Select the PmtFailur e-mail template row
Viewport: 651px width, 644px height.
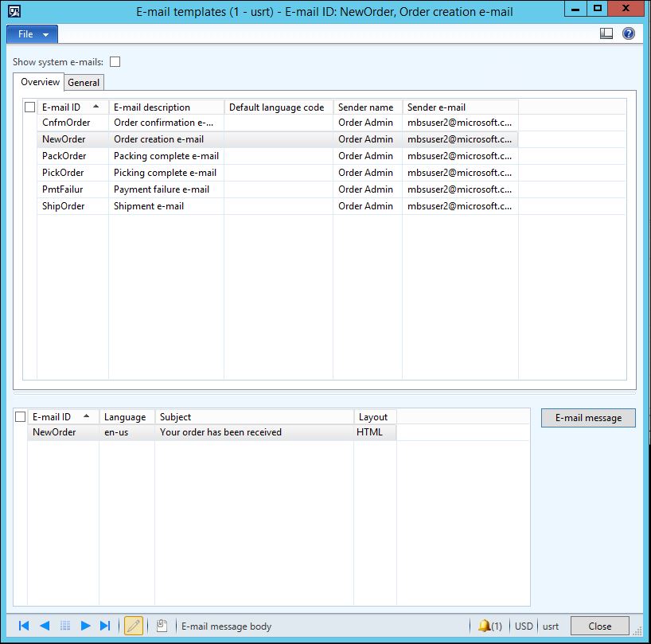(x=62, y=189)
